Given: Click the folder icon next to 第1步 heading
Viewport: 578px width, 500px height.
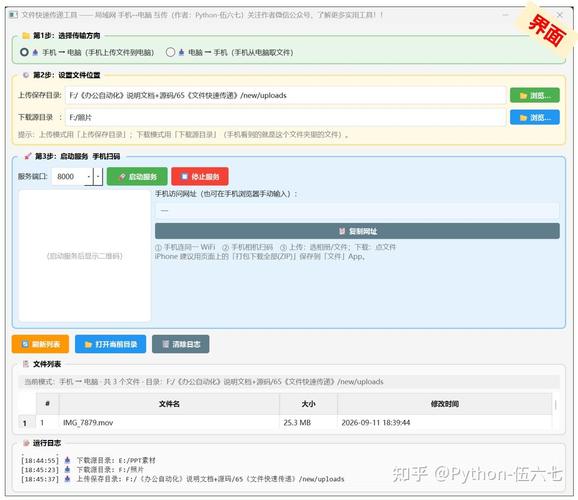Looking at the screenshot, I should click(26, 36).
